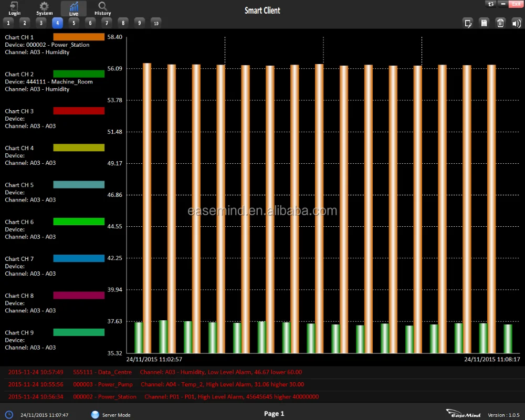Select chart page 1 button

(8, 23)
